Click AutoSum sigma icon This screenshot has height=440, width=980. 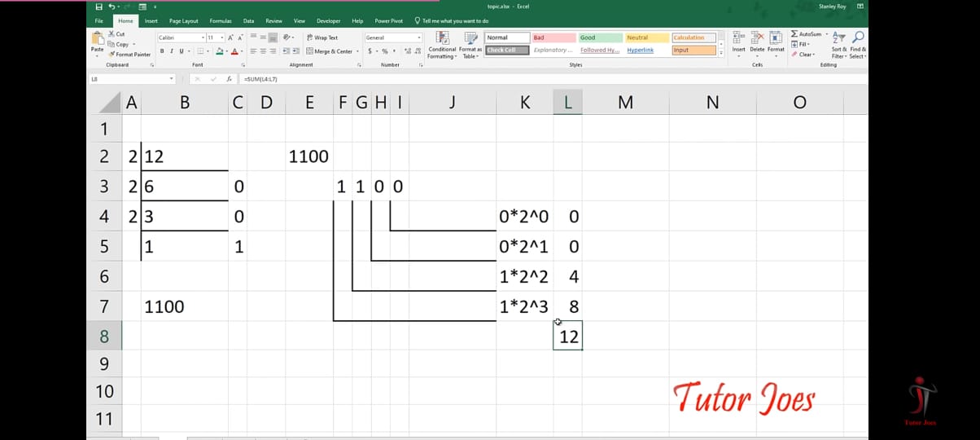pos(794,34)
